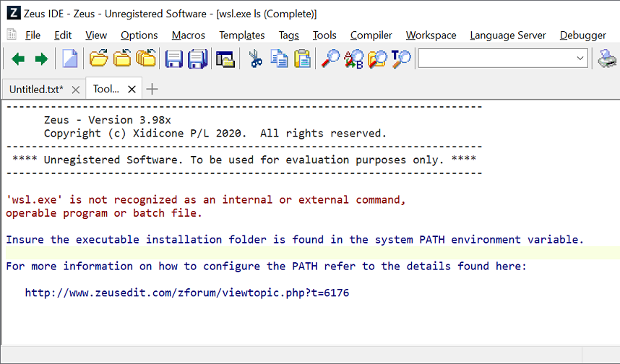Click the "For more information on how" line
The image size is (620, 364).
coord(266,266)
